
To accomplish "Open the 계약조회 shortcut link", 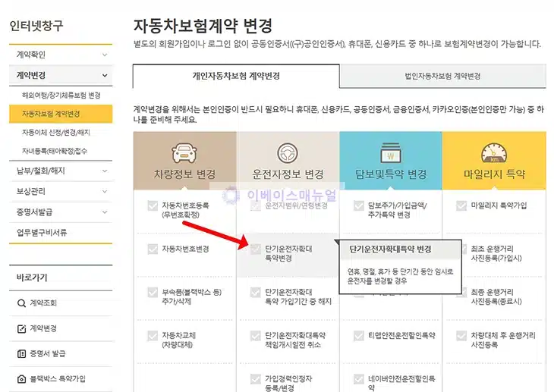I will pos(43,303).
